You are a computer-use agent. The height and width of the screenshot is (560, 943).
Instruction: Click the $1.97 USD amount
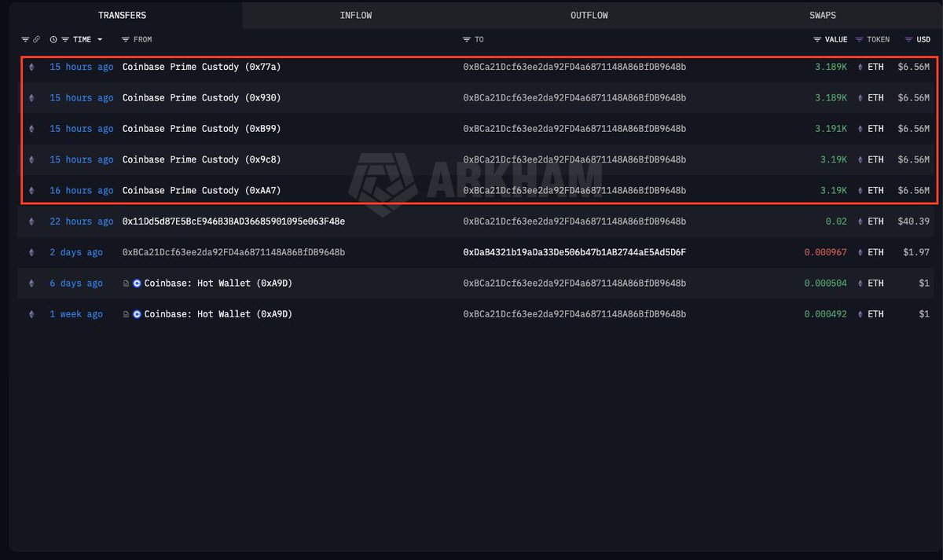[915, 253]
